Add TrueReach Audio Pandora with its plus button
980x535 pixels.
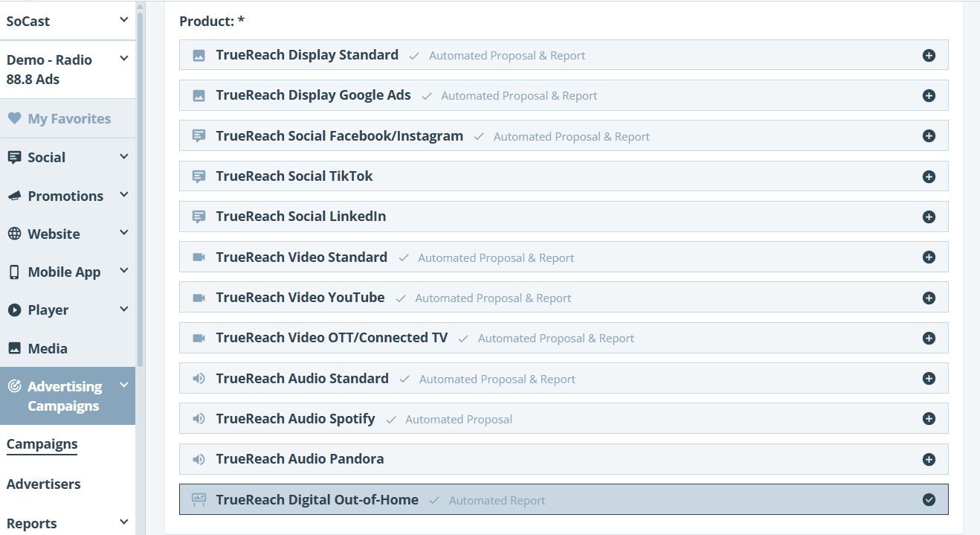pyautogui.click(x=929, y=459)
